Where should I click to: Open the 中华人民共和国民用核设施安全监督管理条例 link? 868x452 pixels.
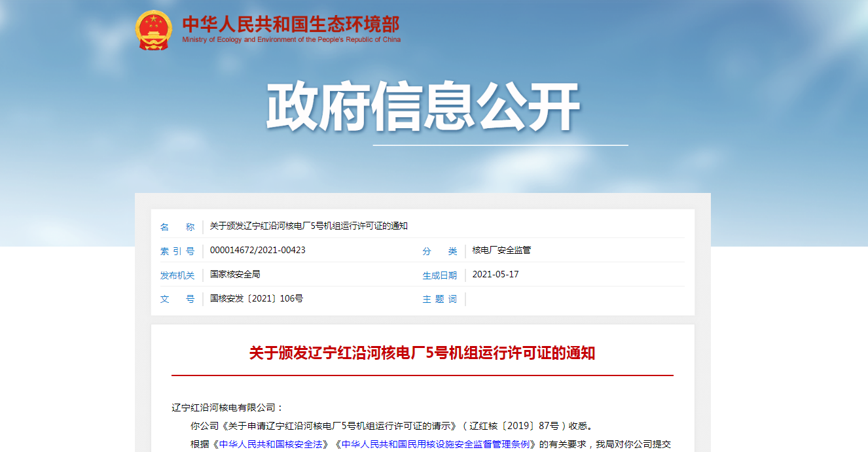click(x=435, y=444)
